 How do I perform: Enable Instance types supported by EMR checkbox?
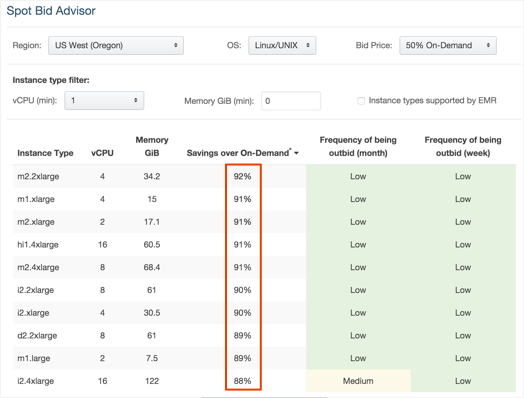(x=361, y=101)
